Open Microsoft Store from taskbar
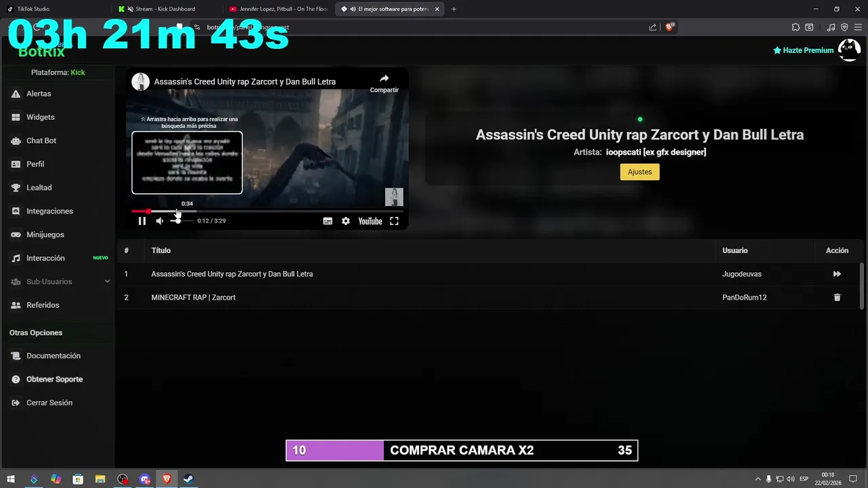Viewport: 868px width, 488px height. point(77,479)
